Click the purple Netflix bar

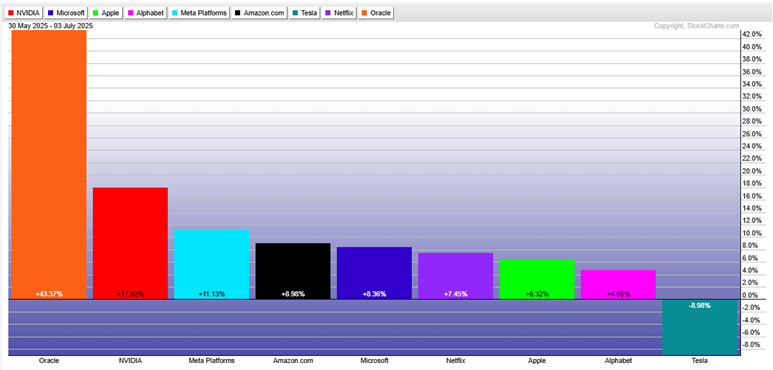[x=456, y=276]
